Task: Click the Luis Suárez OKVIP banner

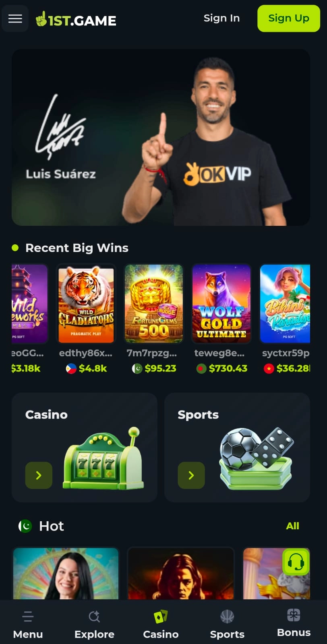Action: coord(161,137)
